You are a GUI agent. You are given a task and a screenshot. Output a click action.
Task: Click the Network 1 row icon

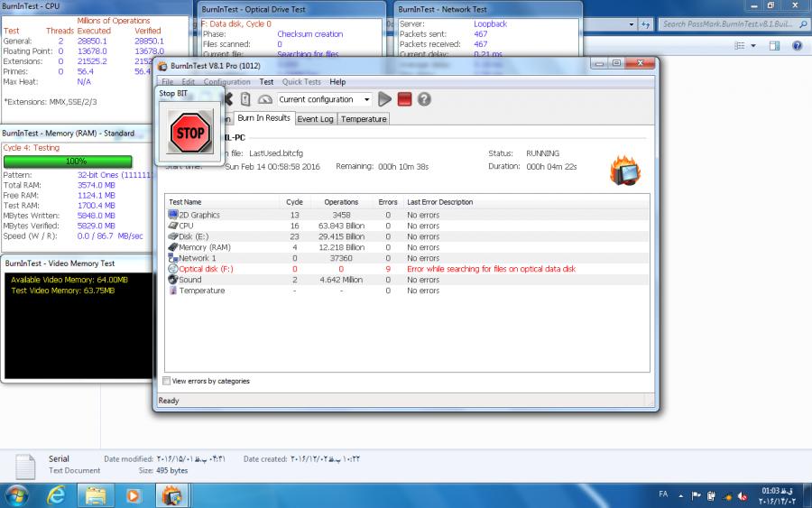[173, 258]
